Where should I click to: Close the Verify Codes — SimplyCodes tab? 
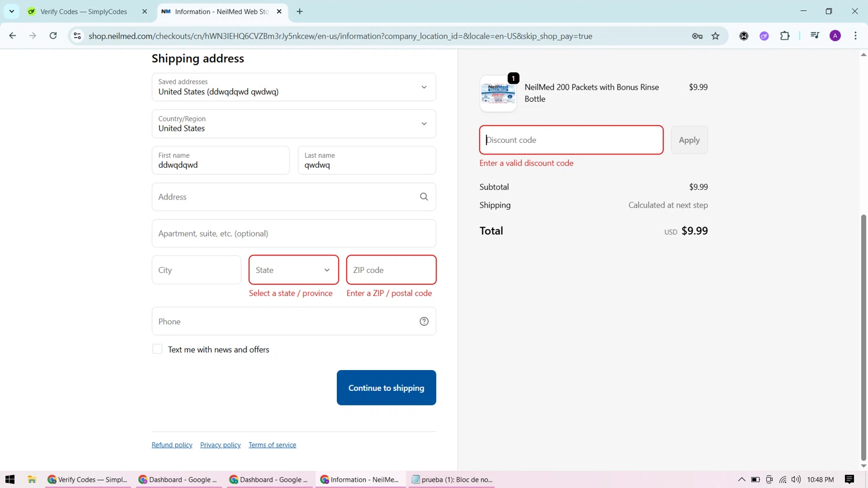point(145,12)
